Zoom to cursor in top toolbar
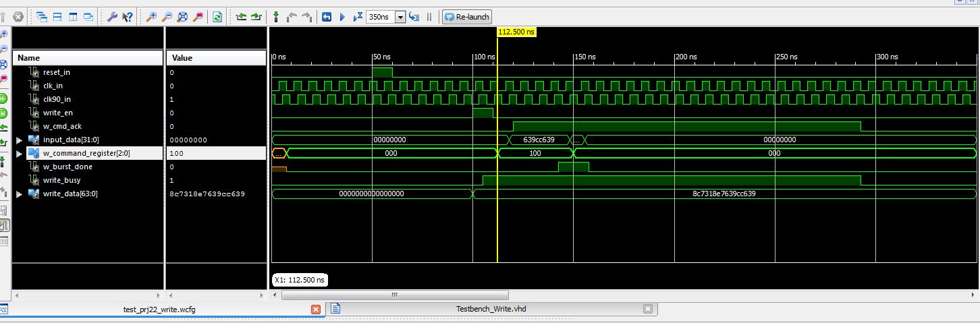This screenshot has height=323, width=980. 197,16
